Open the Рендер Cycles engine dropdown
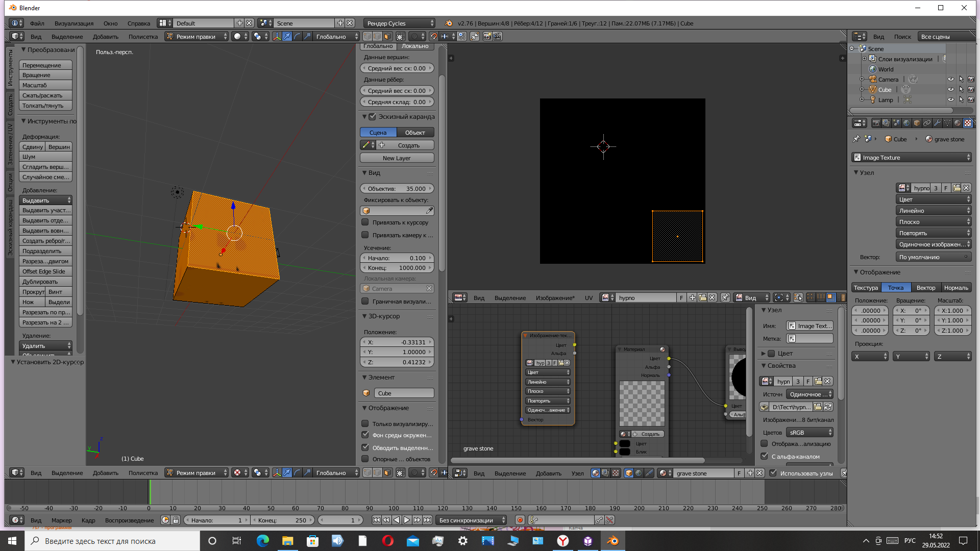This screenshot has width=980, height=551. (x=400, y=23)
